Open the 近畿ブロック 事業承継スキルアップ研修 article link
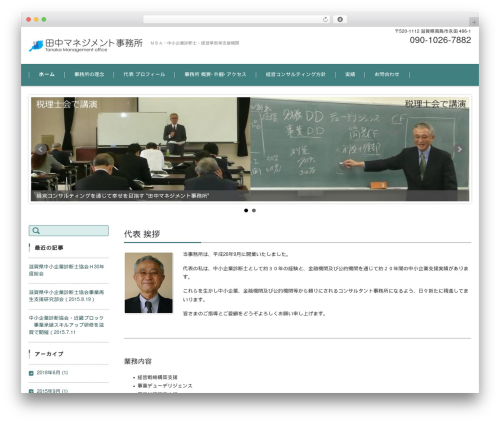The width and height of the screenshot is (500, 423). point(66,325)
